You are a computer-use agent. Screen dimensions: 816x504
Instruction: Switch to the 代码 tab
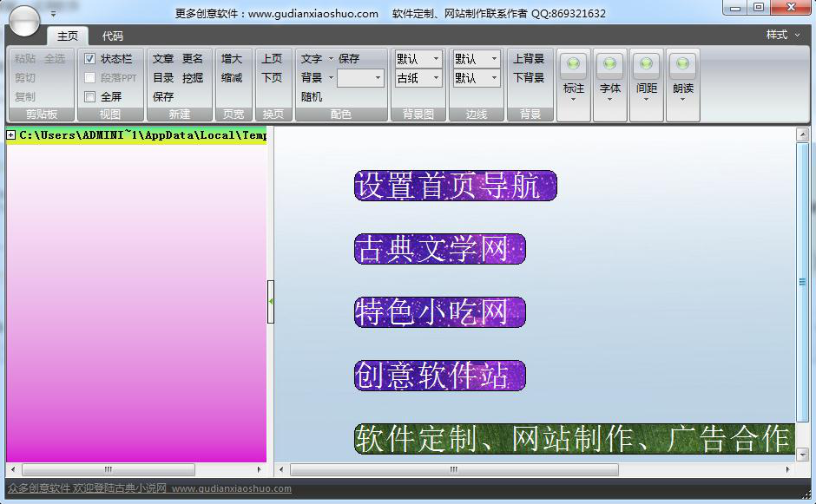click(x=113, y=36)
